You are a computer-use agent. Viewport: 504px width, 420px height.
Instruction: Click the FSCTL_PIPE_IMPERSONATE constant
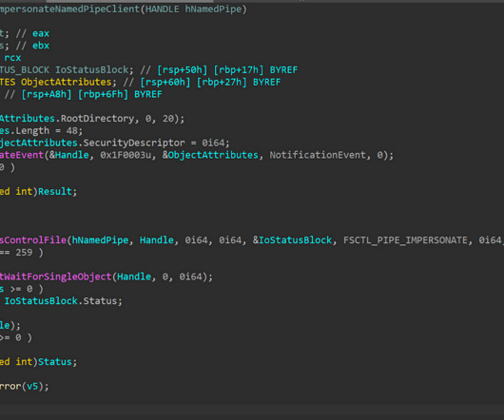(405, 240)
